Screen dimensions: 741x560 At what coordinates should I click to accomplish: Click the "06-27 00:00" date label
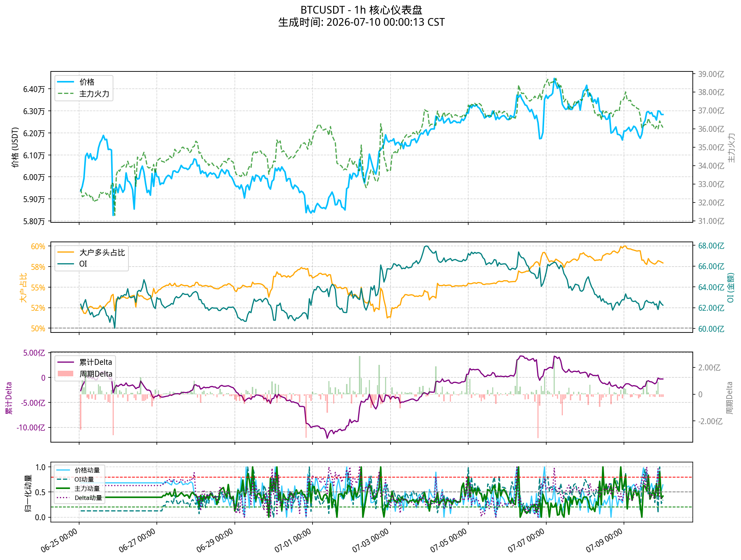[137, 540]
